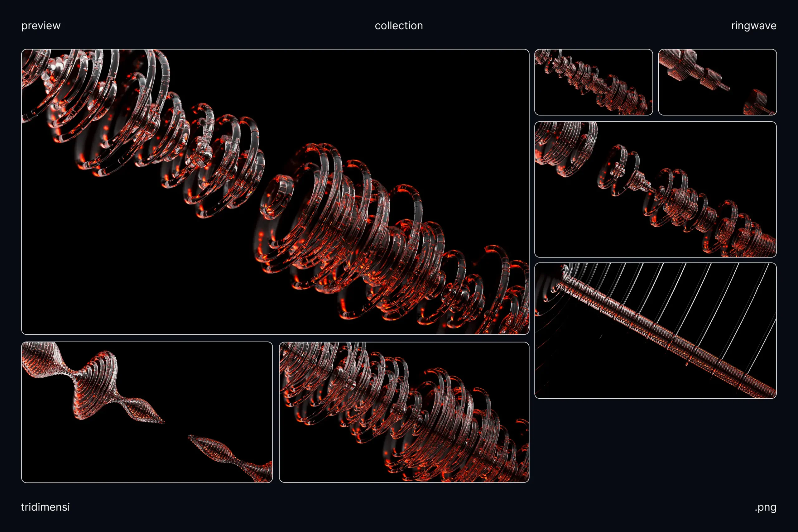Click the small isolated ring in main image

click(277, 197)
